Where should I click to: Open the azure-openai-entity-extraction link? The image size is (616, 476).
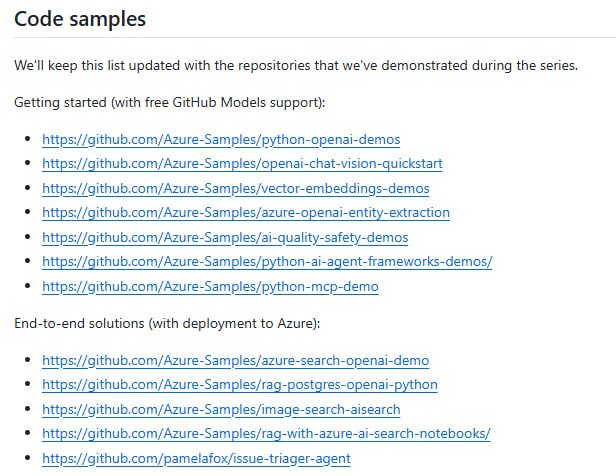[246, 212]
